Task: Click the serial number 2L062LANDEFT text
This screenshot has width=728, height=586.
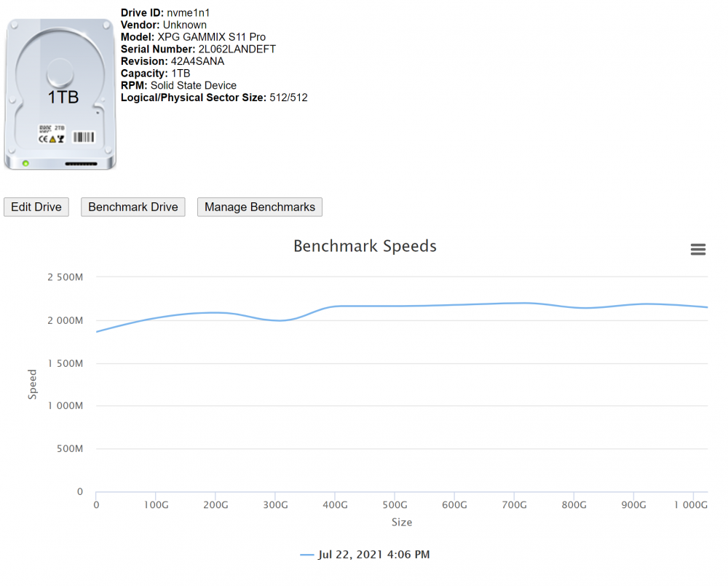Action: pos(237,50)
